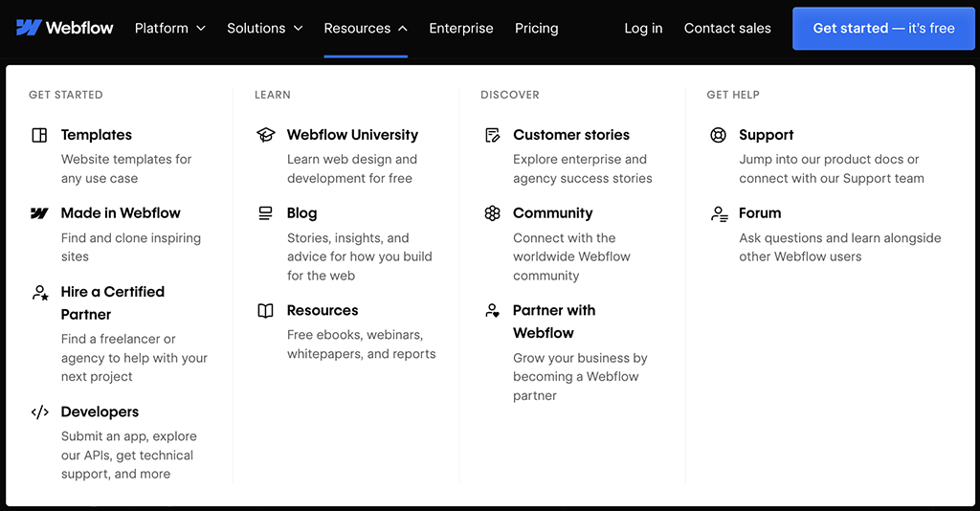Open the Developers link
This screenshot has height=511, width=980.
click(100, 412)
